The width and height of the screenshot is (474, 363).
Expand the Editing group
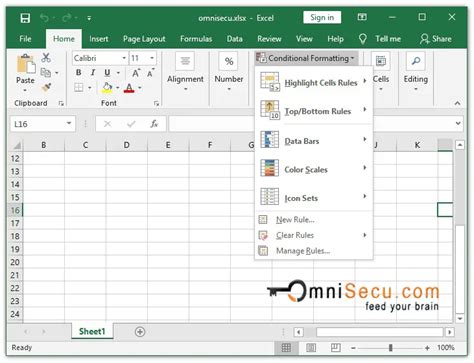pos(416,72)
